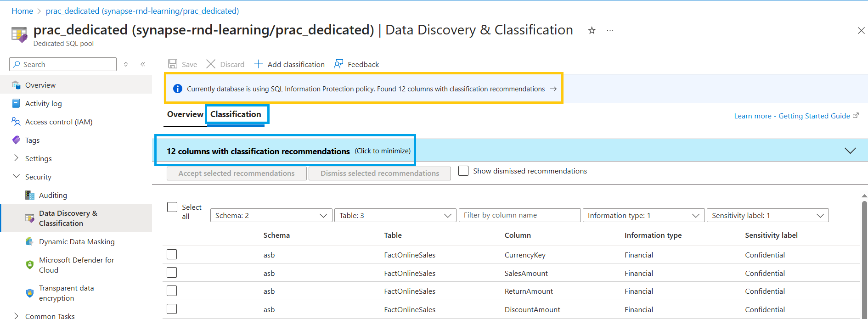Click the Sensitivity label column header

[771, 235]
